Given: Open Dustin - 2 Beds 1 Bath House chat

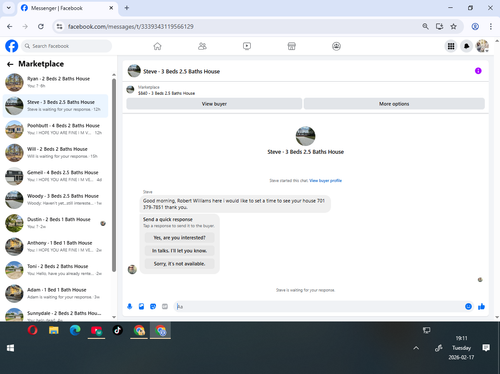Looking at the screenshot, I should point(55,223).
